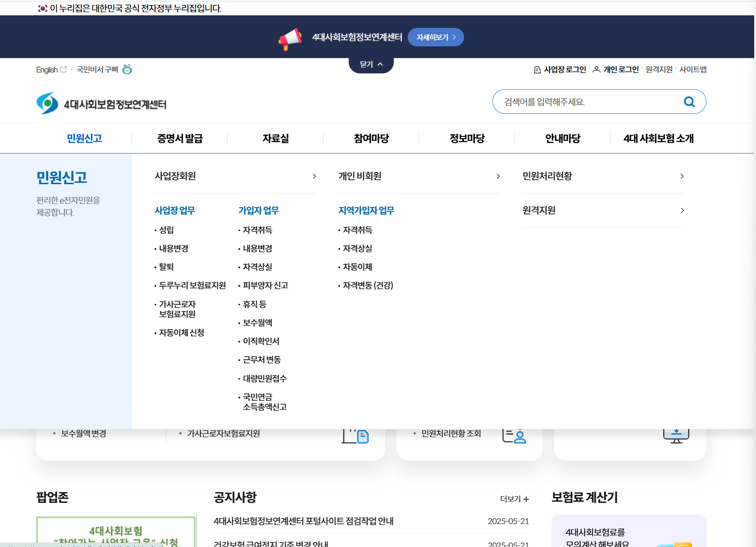Collapse the banner with 닫기 button
Viewport: 756px width, 547px height.
[x=371, y=64]
